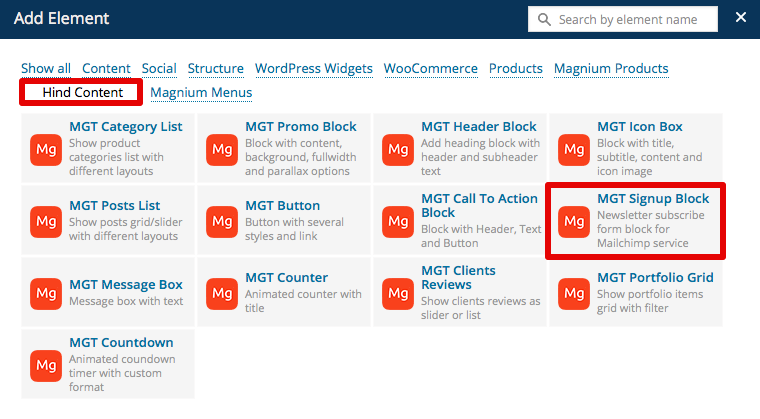760x419 pixels.
Task: Select the Mg icon for MGT Countdown
Action: click(46, 364)
